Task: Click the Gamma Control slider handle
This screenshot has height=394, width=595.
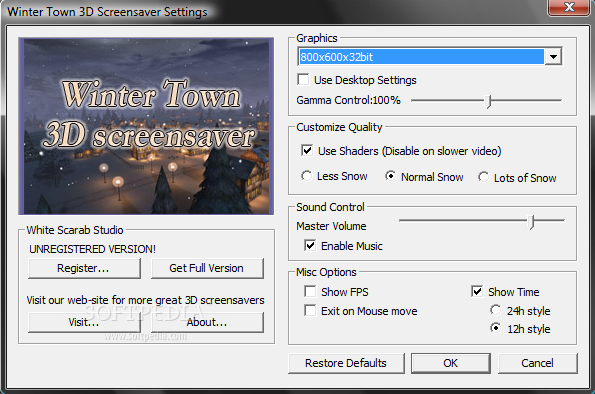Action: (x=489, y=101)
